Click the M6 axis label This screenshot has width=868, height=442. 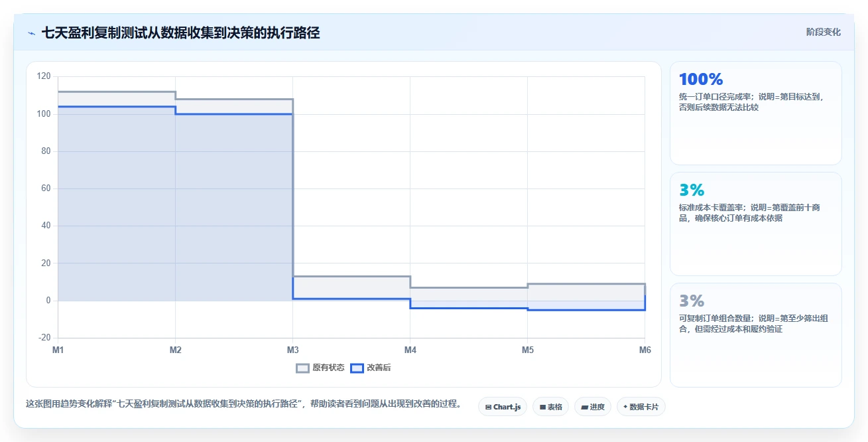point(645,350)
